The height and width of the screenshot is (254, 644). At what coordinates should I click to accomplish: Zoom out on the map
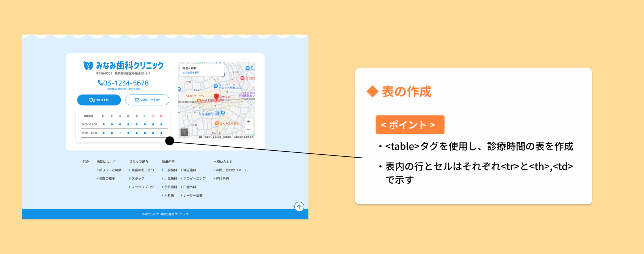pyautogui.click(x=249, y=130)
